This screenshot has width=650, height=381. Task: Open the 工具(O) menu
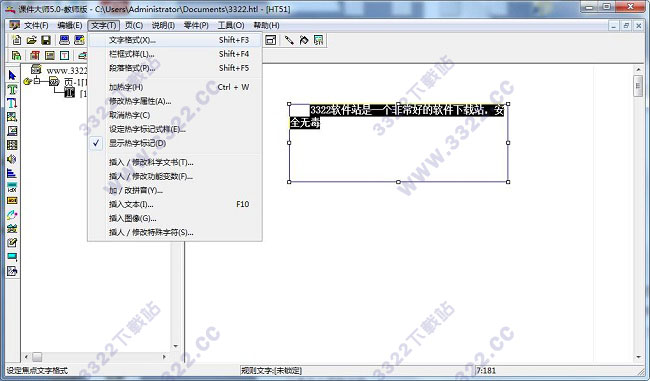tap(231, 25)
